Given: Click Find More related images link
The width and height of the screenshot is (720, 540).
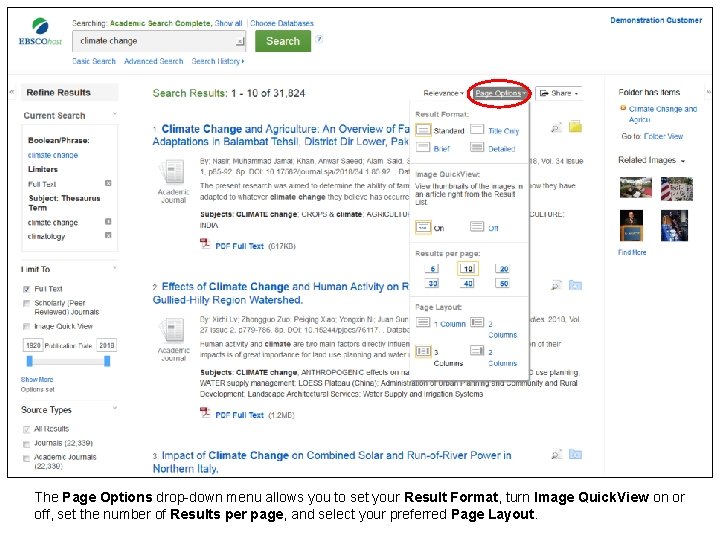Looking at the screenshot, I should pyautogui.click(x=632, y=252).
